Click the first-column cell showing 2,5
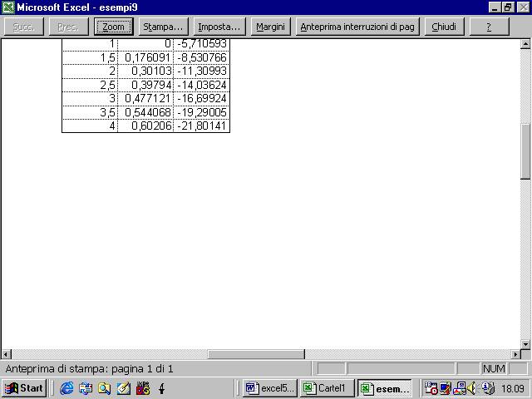This screenshot has height=399, width=532. (90, 85)
